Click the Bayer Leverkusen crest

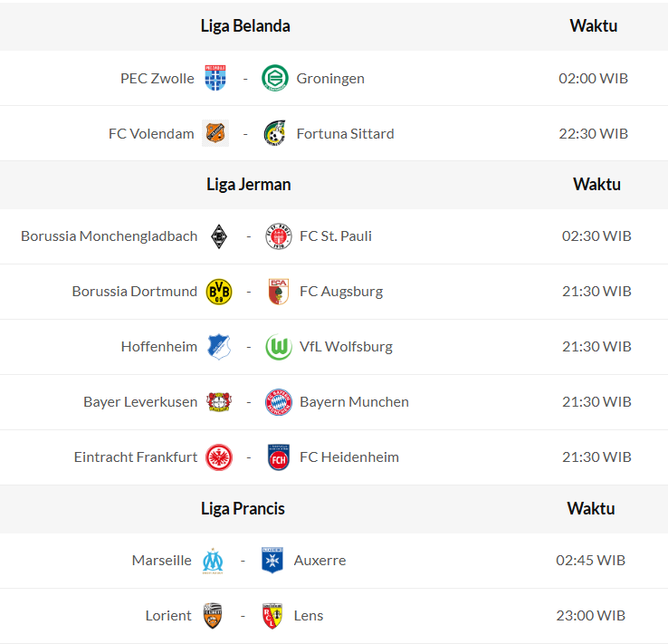(x=219, y=402)
